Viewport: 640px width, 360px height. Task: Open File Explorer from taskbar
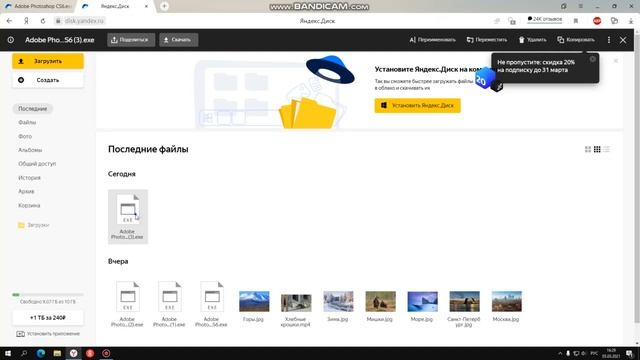[x=57, y=353]
